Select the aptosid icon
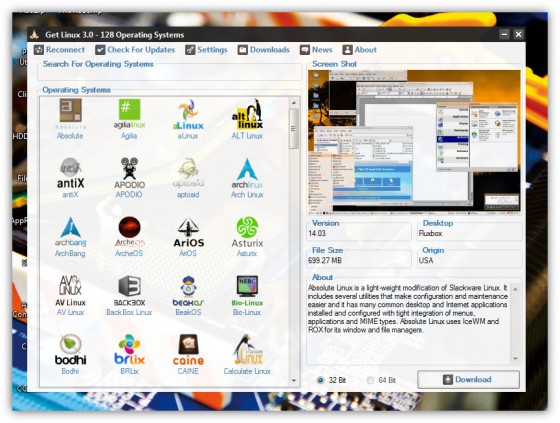The height and width of the screenshot is (423, 560). pos(188,174)
